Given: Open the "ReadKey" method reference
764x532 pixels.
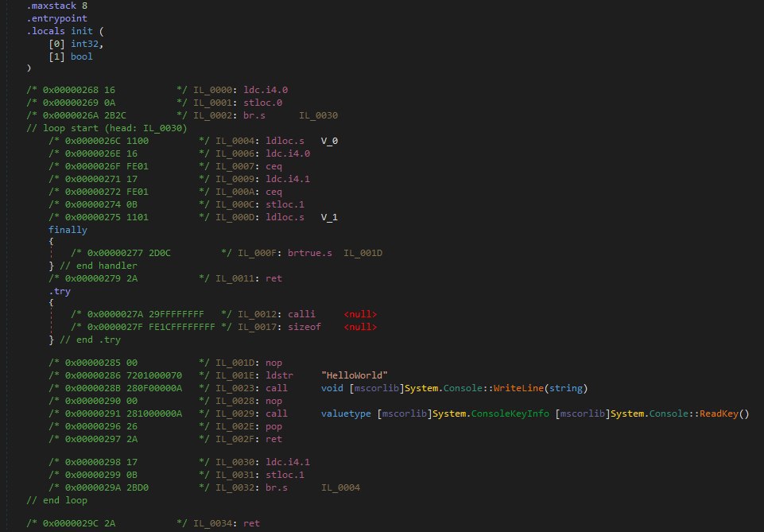Looking at the screenshot, I should [719, 414].
